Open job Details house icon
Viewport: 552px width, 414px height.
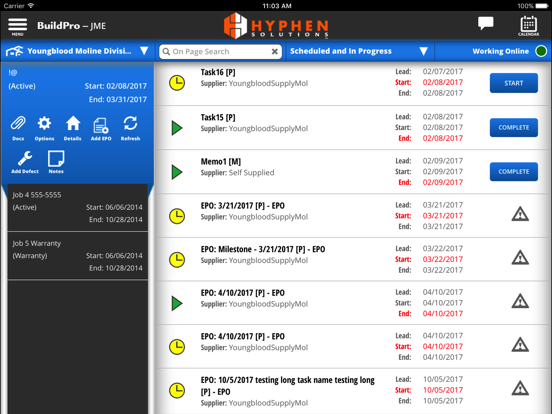tap(73, 128)
